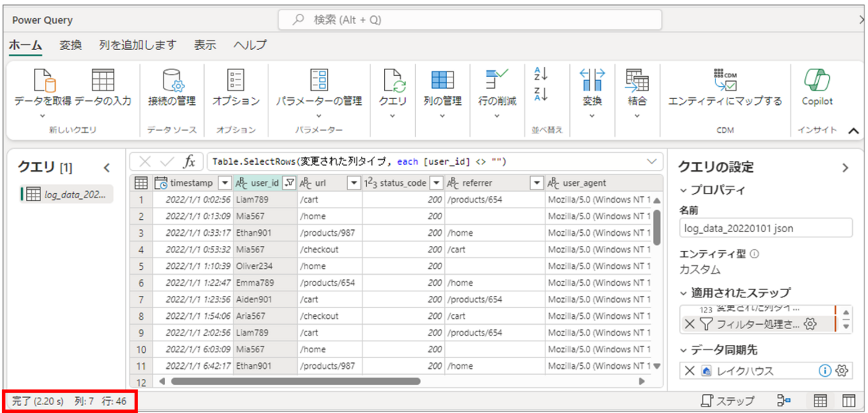
Task: Open the 変換 (Transform) ribbon button
Action: [x=592, y=94]
